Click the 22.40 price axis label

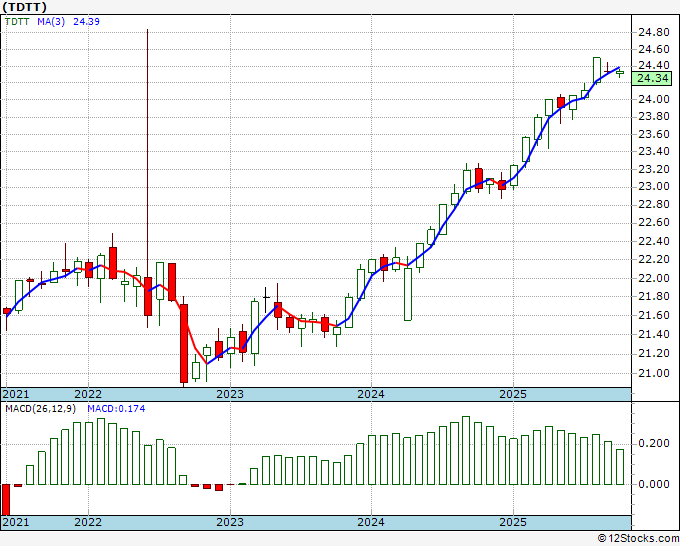pyautogui.click(x=654, y=241)
